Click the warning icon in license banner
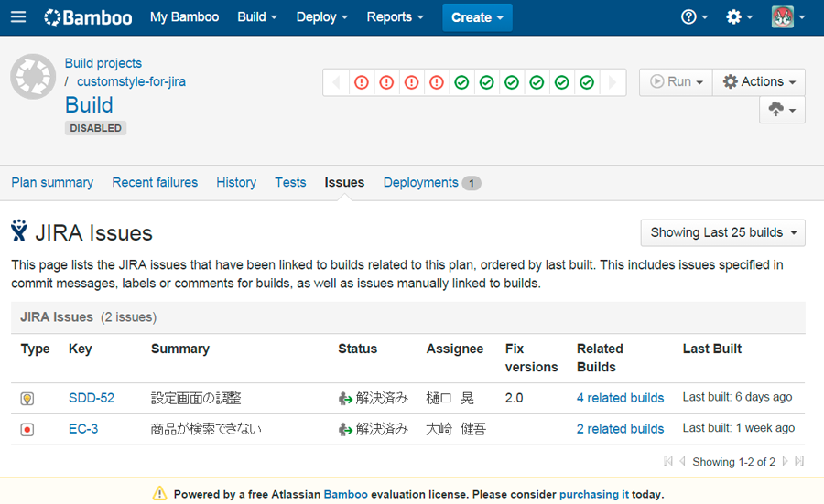Viewport: 824px width, 504px height. point(159,494)
